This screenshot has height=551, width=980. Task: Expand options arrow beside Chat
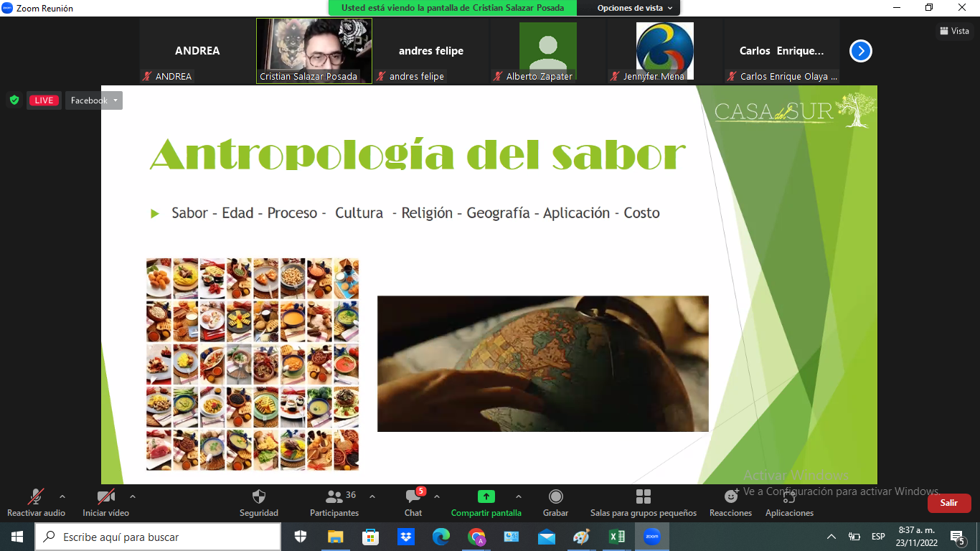coord(437,496)
